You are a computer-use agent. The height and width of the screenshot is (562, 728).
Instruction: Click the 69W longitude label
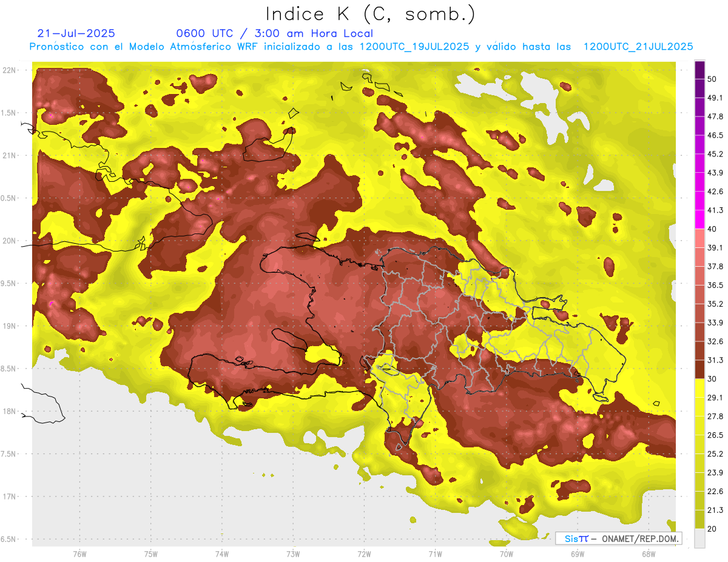[x=577, y=554]
